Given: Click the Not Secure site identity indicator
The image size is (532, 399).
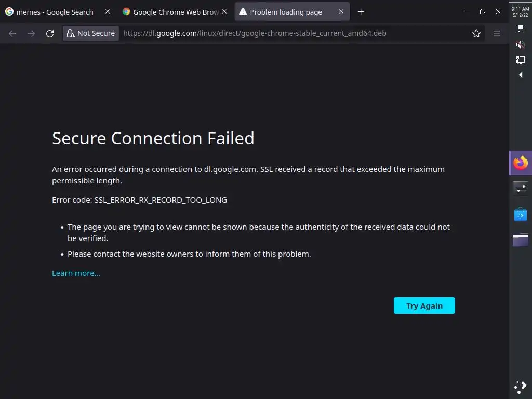Looking at the screenshot, I should (x=91, y=33).
